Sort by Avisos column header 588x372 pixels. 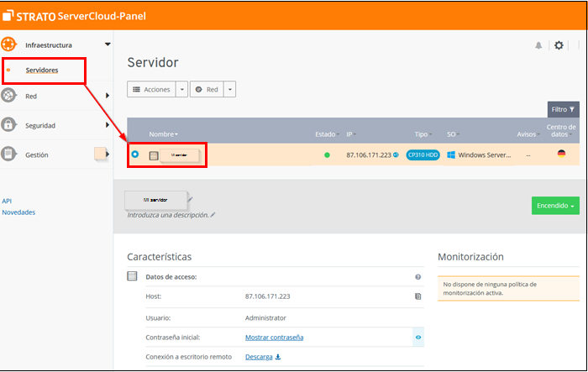(x=528, y=134)
